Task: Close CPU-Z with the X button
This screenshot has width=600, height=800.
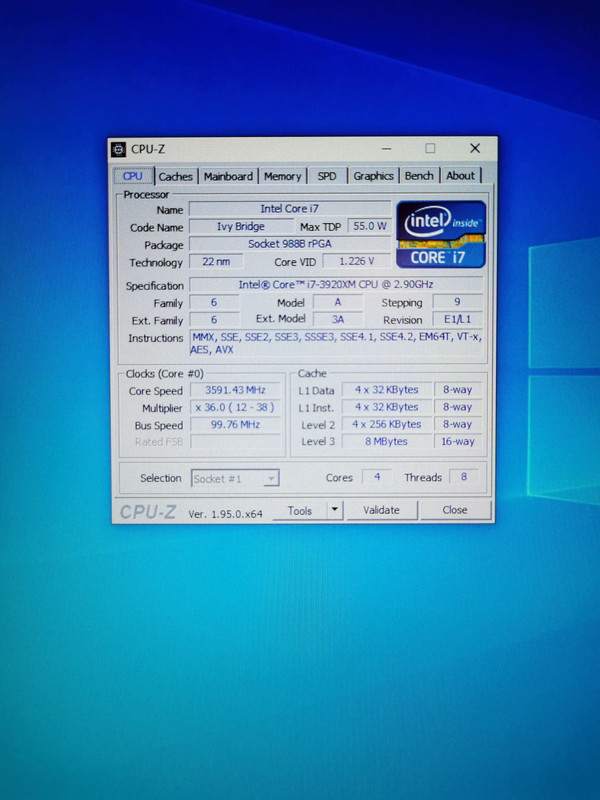Action: (475, 148)
